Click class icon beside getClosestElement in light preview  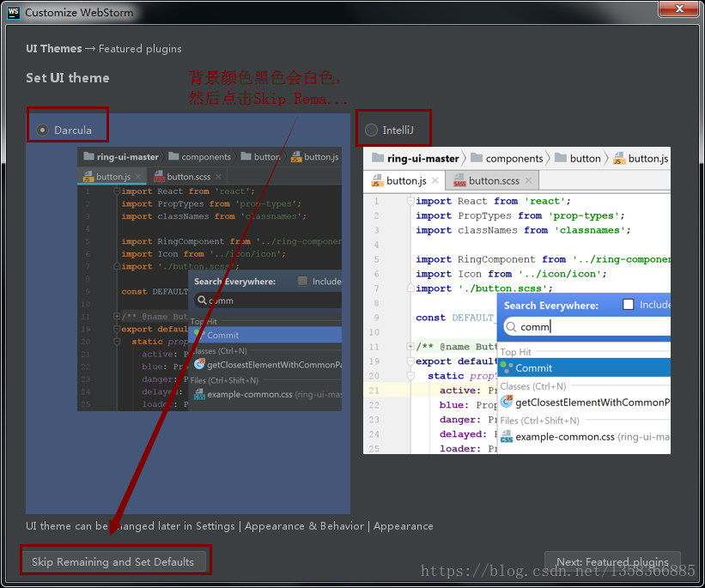click(507, 401)
